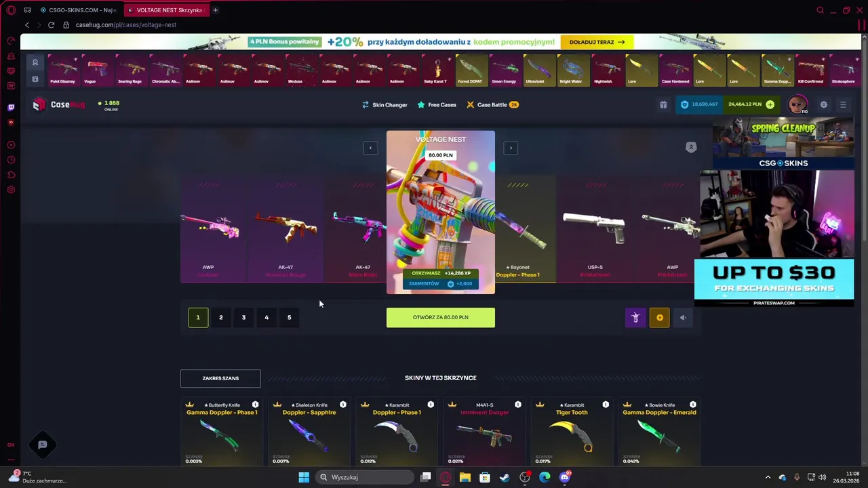The height and width of the screenshot is (488, 868).
Task: Collapse the case opener panel
Action: pos(691,147)
